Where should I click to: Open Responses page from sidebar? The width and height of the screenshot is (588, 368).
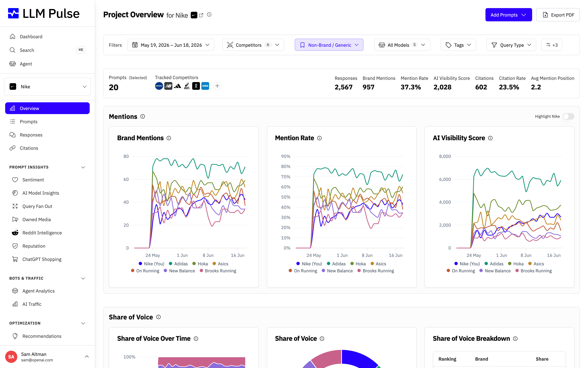click(47, 135)
